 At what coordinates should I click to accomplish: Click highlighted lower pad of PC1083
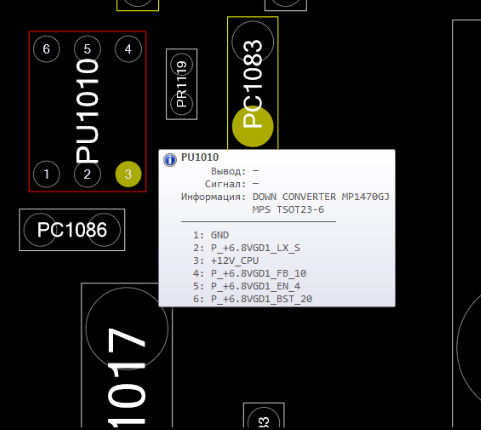pos(253,126)
